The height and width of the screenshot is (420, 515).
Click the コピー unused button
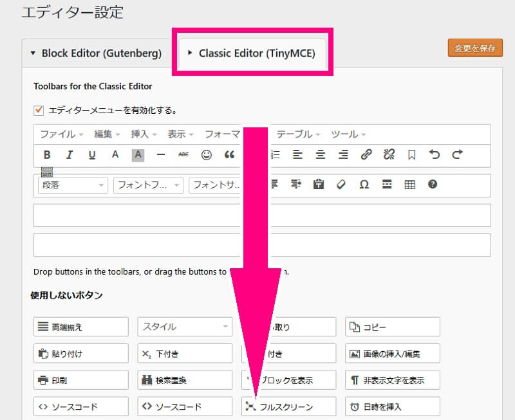coord(393,327)
